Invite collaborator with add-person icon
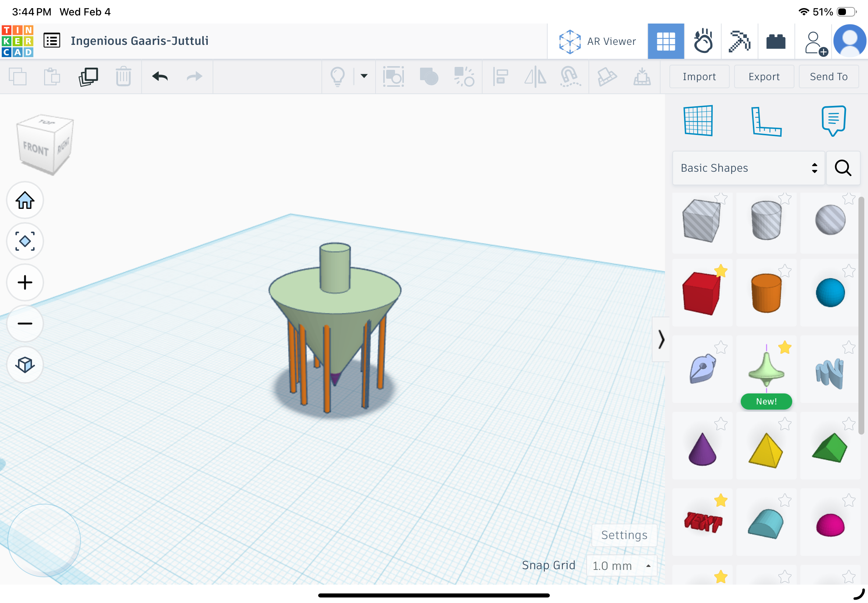The width and height of the screenshot is (868, 603). [x=816, y=44]
